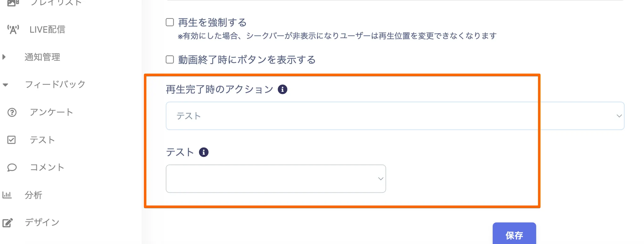This screenshot has height=244, width=644.
Task: Open the デザイン sidebar menu item
Action: tap(42, 223)
